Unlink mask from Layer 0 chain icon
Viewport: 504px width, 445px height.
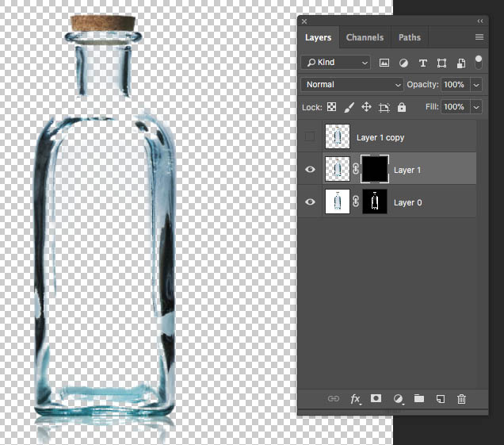click(356, 201)
